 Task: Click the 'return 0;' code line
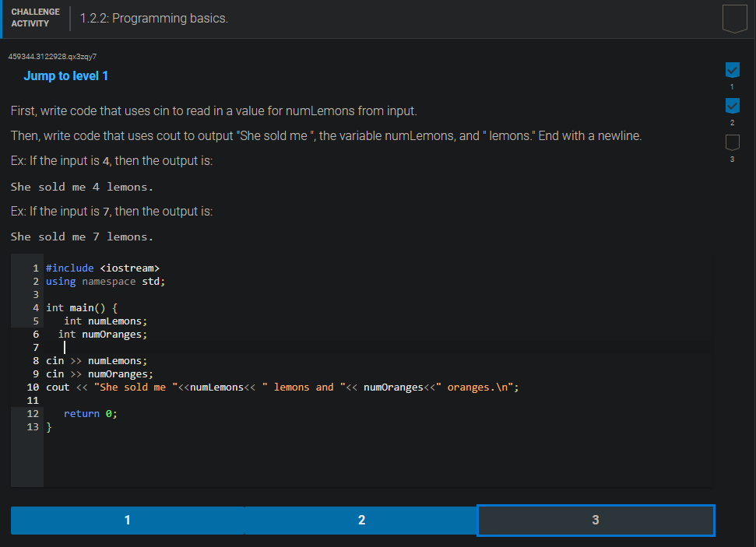(90, 414)
